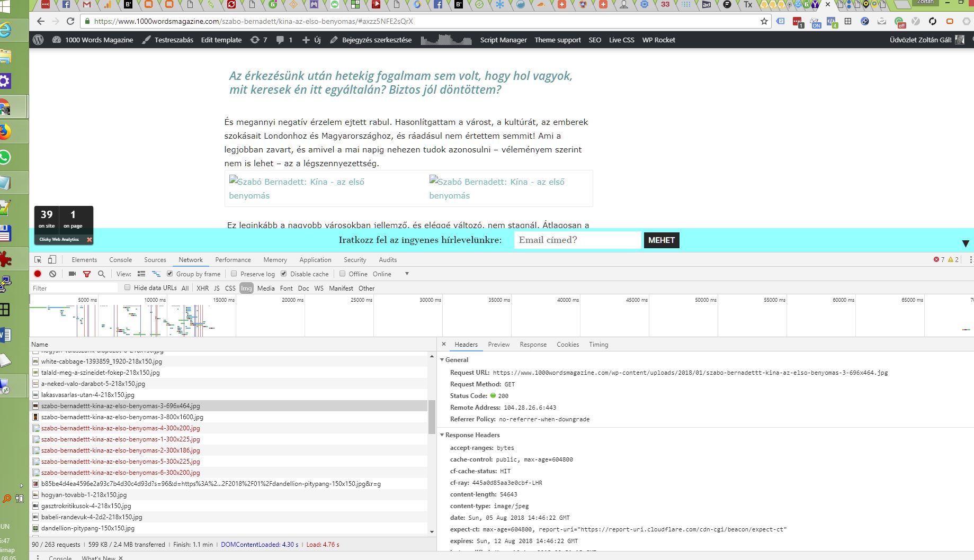974x560 pixels.
Task: Reload the current page
Action: (70, 21)
